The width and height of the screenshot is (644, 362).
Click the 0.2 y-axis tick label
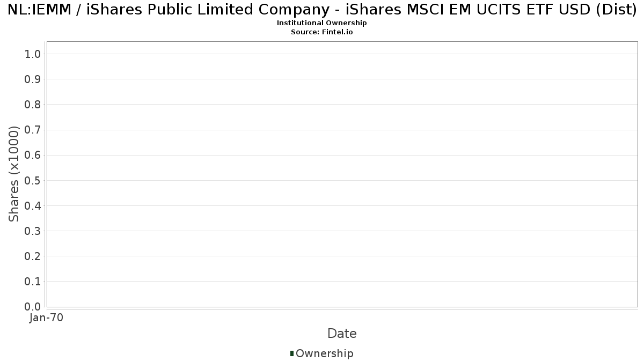tap(33, 256)
